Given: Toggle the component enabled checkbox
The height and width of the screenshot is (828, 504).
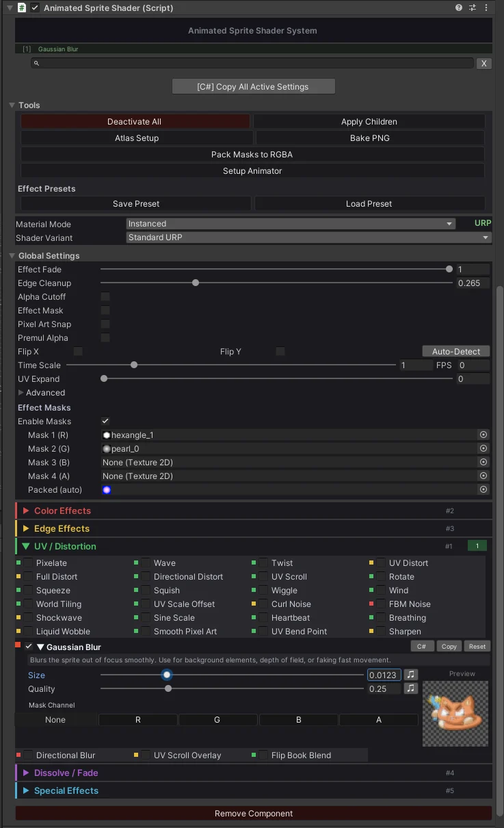Looking at the screenshot, I should pyautogui.click(x=35, y=8).
